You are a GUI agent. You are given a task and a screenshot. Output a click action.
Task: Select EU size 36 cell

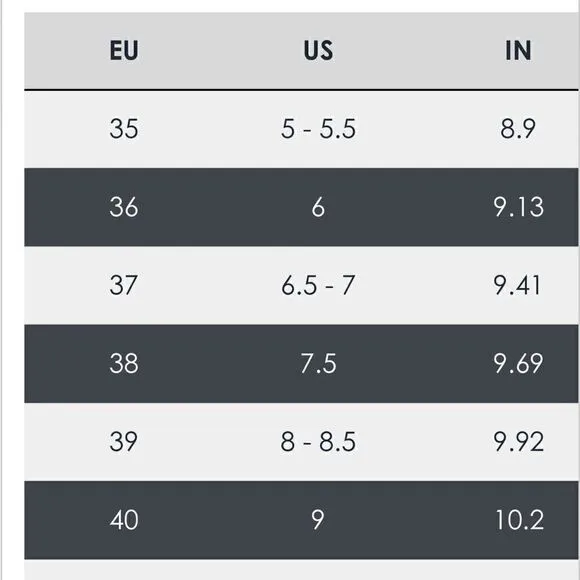pos(124,207)
